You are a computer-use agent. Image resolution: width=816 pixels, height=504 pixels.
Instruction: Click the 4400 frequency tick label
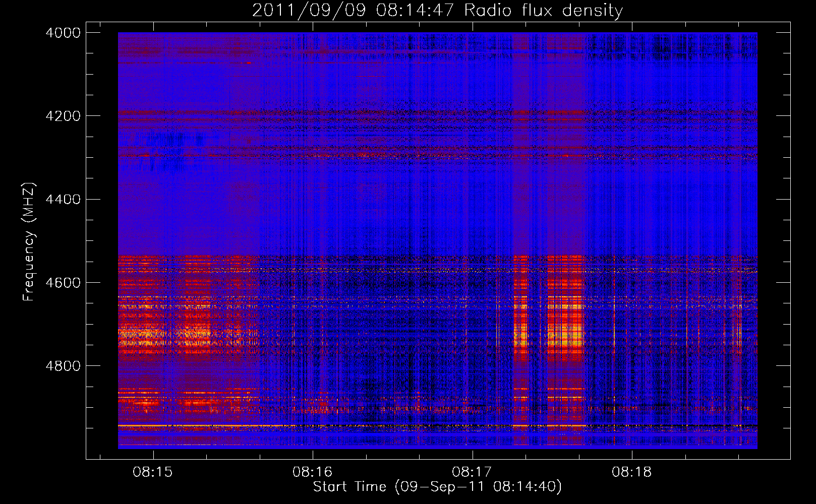click(63, 200)
